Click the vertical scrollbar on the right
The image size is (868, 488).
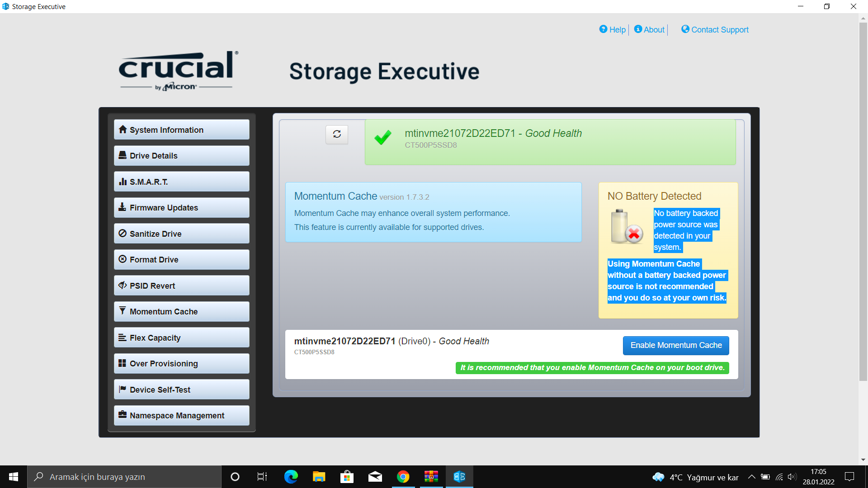point(863,199)
